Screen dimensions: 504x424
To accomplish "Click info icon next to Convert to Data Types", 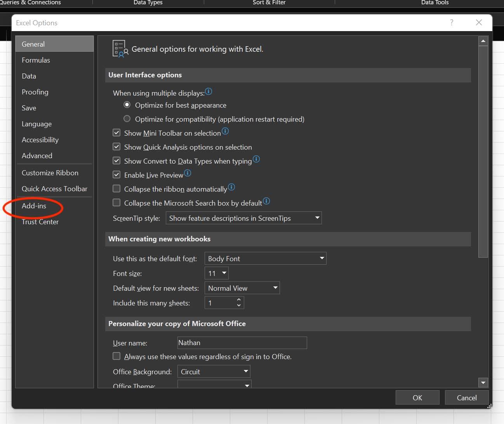I will [256, 159].
